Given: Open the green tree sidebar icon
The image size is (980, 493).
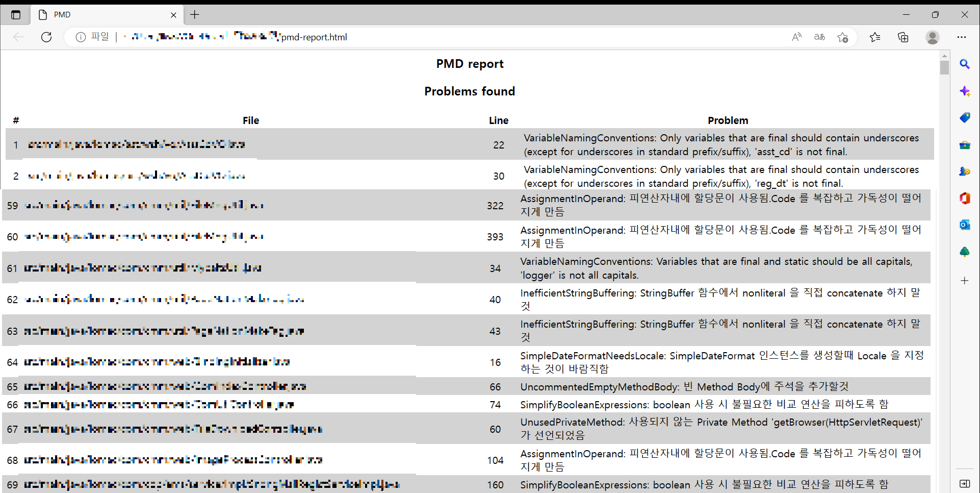Looking at the screenshot, I should coord(964,252).
